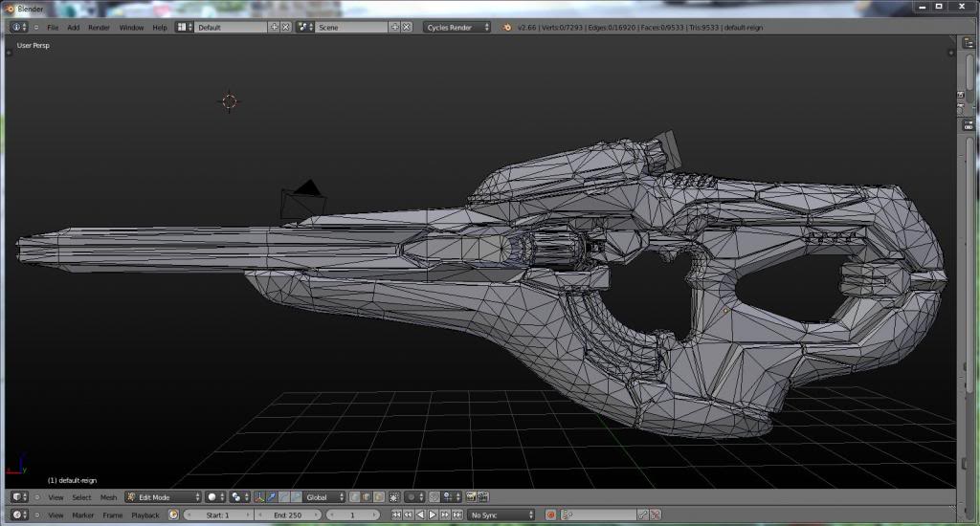Open the No Sync playback dropdown
The height and width of the screenshot is (526, 980).
click(x=501, y=515)
